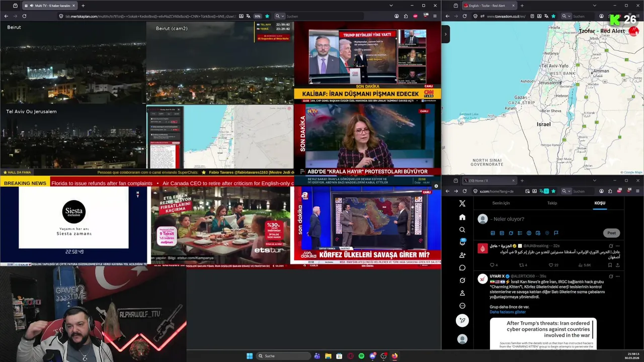Add GIF to the X post
Image resolution: width=644 pixels, height=362 pixels.
[502, 233]
